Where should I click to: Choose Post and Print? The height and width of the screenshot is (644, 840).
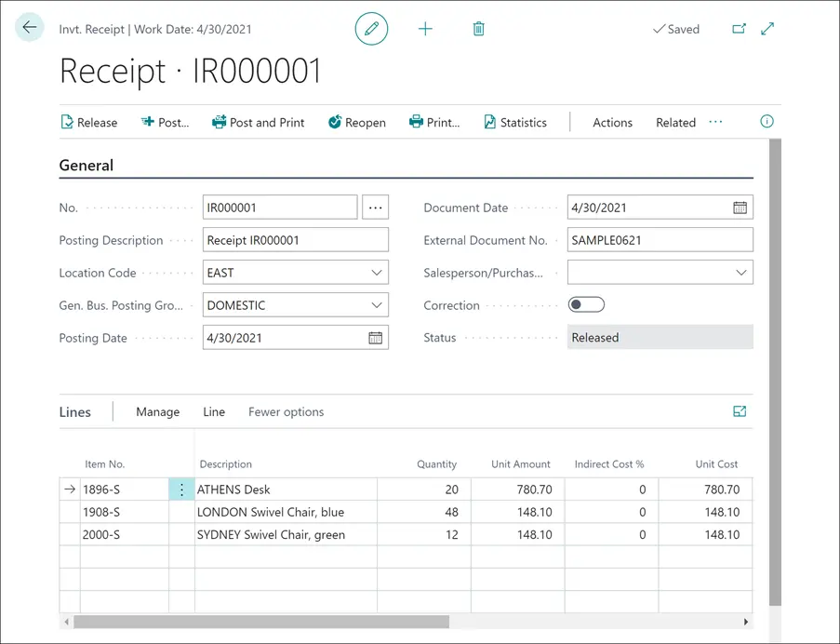259,123
